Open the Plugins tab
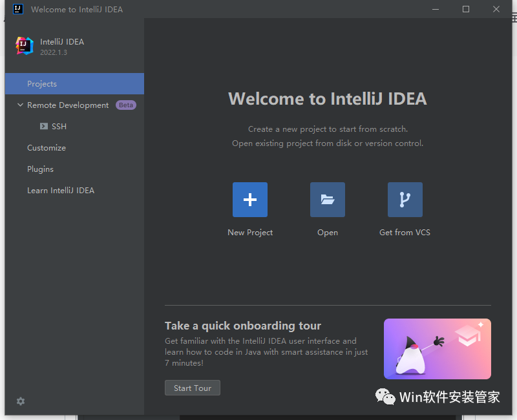 (74, 169)
